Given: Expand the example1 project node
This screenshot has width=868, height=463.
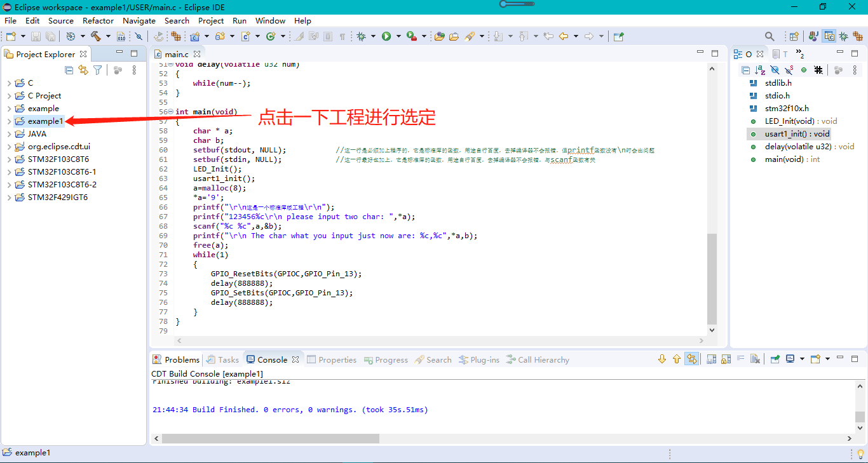Looking at the screenshot, I should point(9,121).
